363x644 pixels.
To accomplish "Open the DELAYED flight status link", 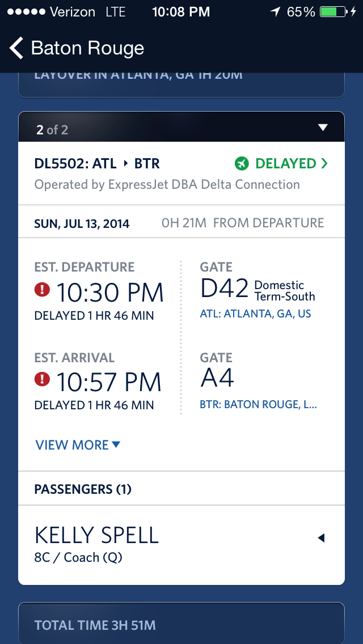I will click(x=285, y=164).
